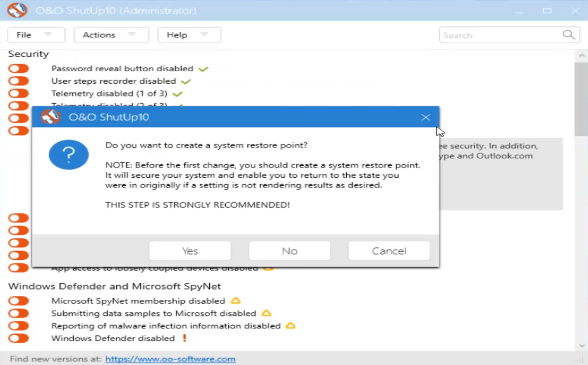Open the File menu
Screen dimensions: 588x365
pos(36,35)
